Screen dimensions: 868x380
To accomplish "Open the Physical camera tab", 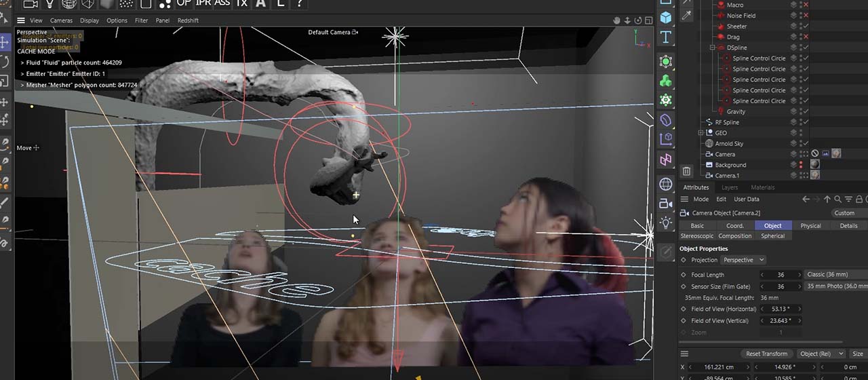I will [810, 225].
